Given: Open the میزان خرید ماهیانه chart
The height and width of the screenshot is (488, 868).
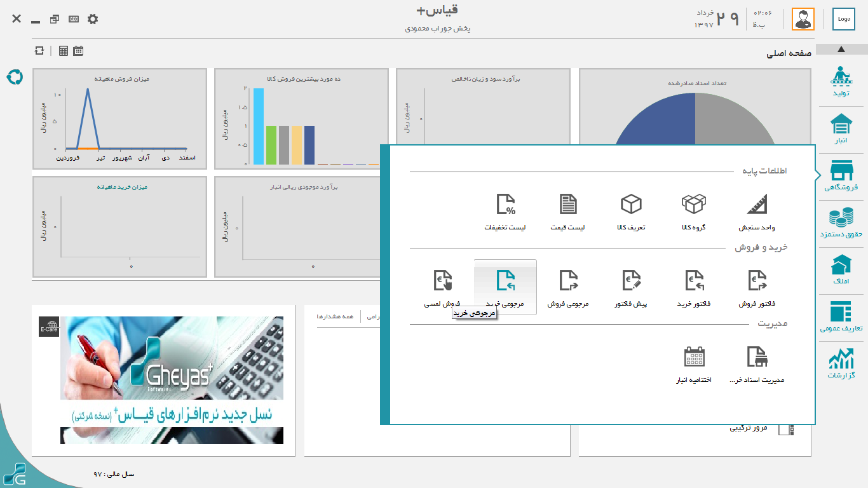Looking at the screenshot, I should [x=119, y=227].
